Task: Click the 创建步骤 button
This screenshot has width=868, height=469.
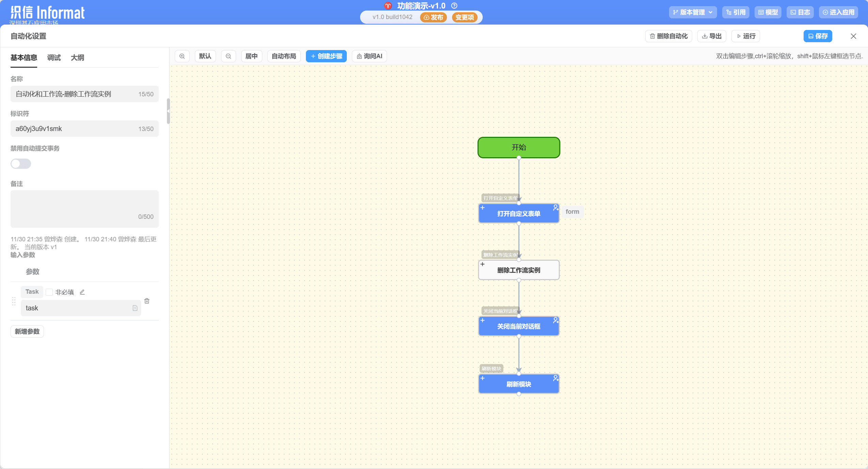Action: [326, 56]
